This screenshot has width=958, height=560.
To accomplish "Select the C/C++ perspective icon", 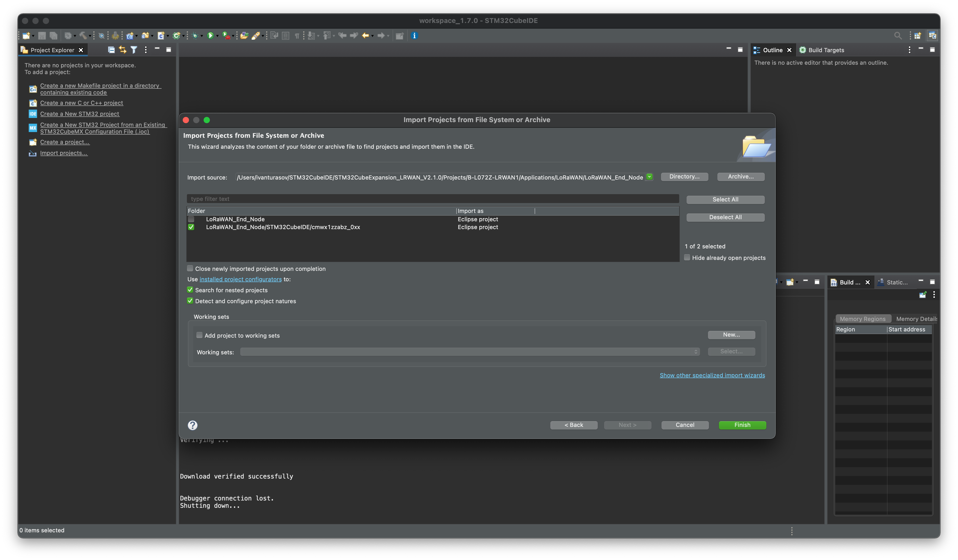I will [x=932, y=36].
